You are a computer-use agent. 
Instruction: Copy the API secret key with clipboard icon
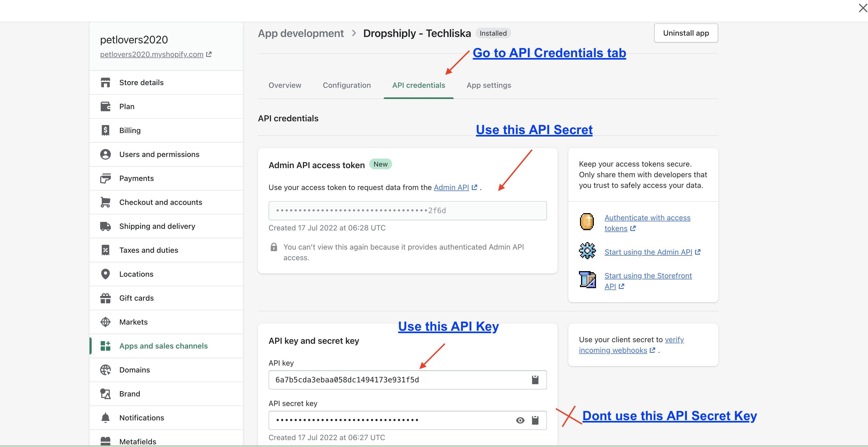click(535, 420)
